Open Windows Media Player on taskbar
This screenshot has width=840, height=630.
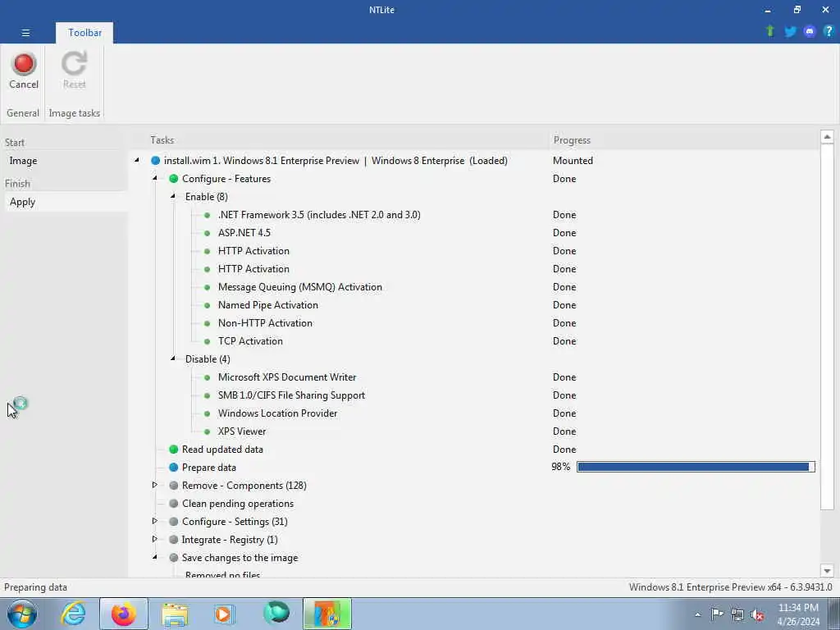(x=225, y=614)
